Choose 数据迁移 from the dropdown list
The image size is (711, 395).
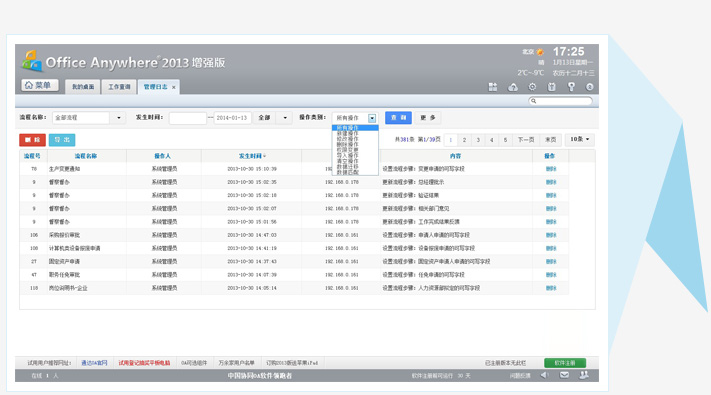(x=355, y=167)
